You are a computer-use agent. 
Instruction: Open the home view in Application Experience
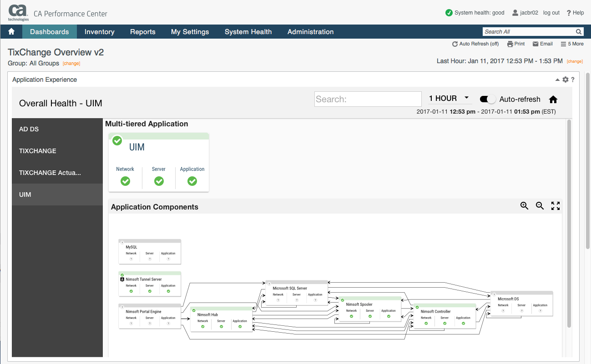pyautogui.click(x=553, y=99)
